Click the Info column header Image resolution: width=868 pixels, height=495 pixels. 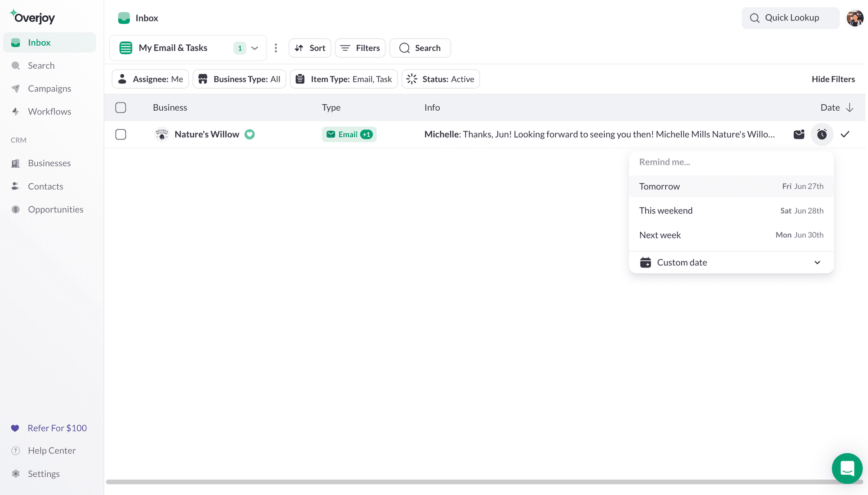tap(432, 107)
